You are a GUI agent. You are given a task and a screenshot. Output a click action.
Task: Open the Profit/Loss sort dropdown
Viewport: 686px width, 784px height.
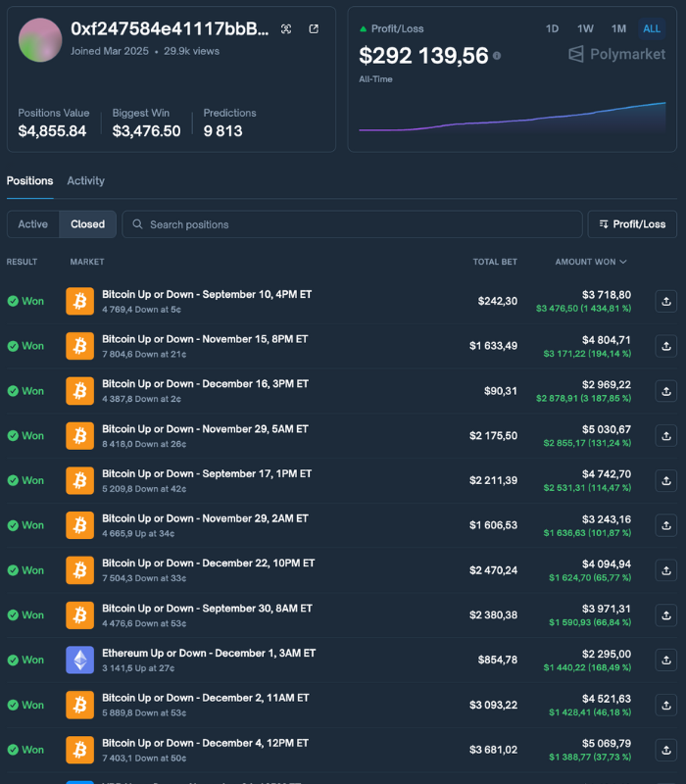632,224
